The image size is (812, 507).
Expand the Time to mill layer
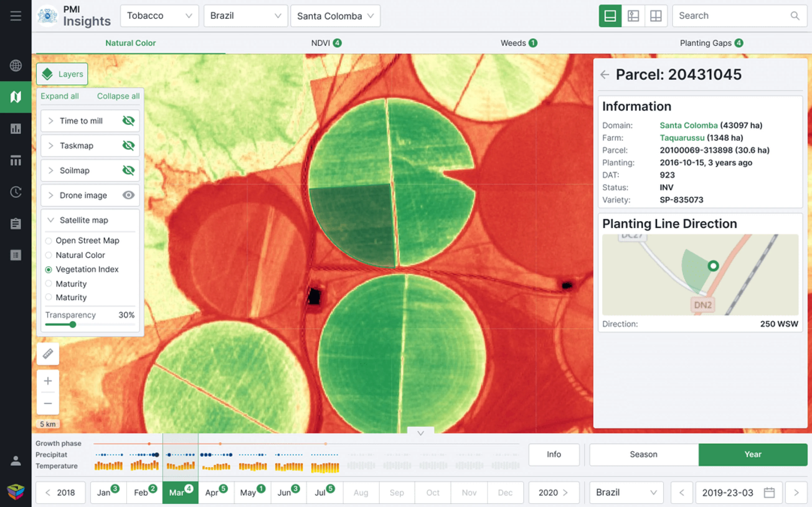tap(51, 121)
